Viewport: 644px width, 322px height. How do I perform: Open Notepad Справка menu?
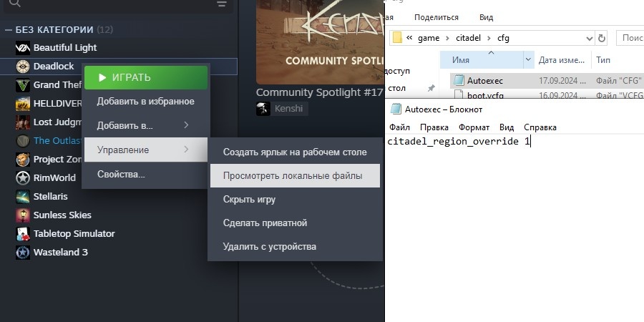pos(540,127)
